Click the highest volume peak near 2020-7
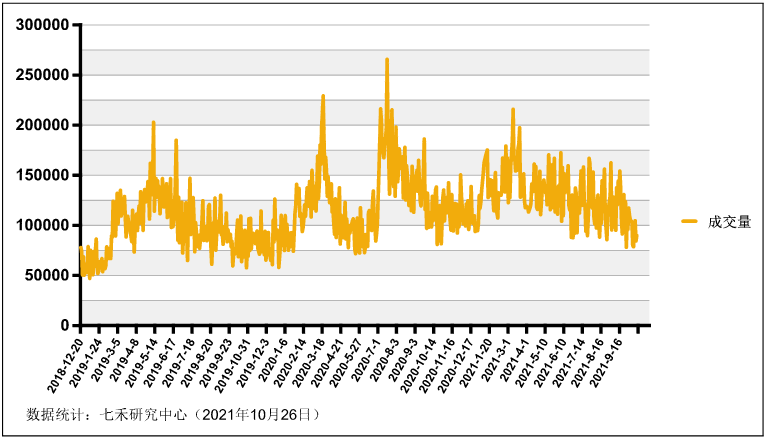766x439 pixels. (x=387, y=60)
